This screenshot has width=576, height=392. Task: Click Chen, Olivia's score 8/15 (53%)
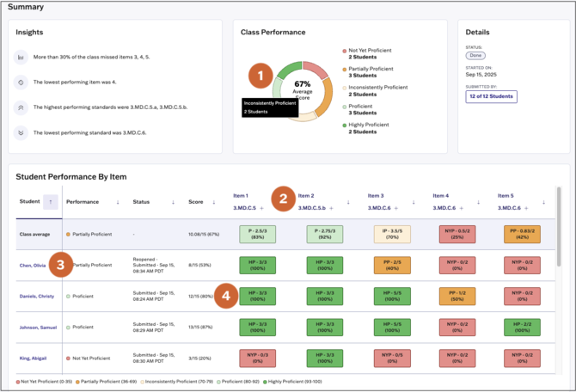pos(199,266)
